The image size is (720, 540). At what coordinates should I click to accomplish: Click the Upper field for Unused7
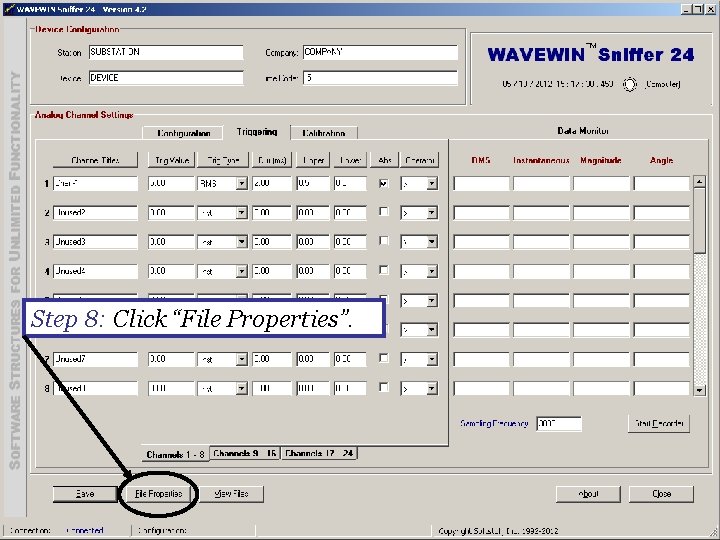[x=313, y=359]
